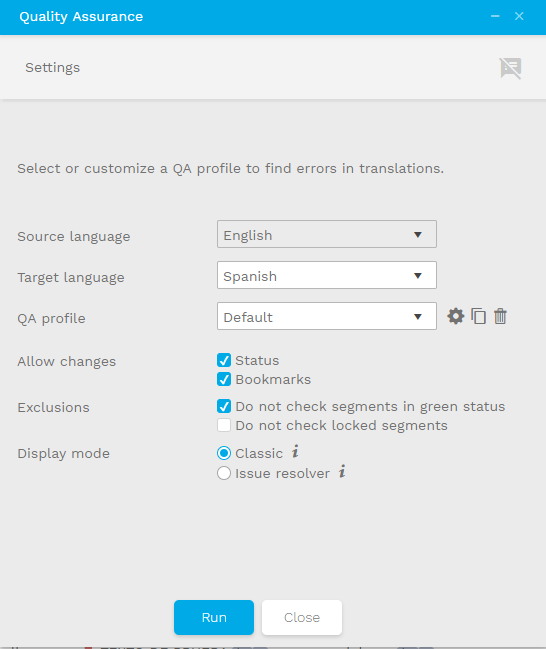This screenshot has height=649, width=546.
Task: Disable Do not check segments in green status
Action: click(224, 406)
